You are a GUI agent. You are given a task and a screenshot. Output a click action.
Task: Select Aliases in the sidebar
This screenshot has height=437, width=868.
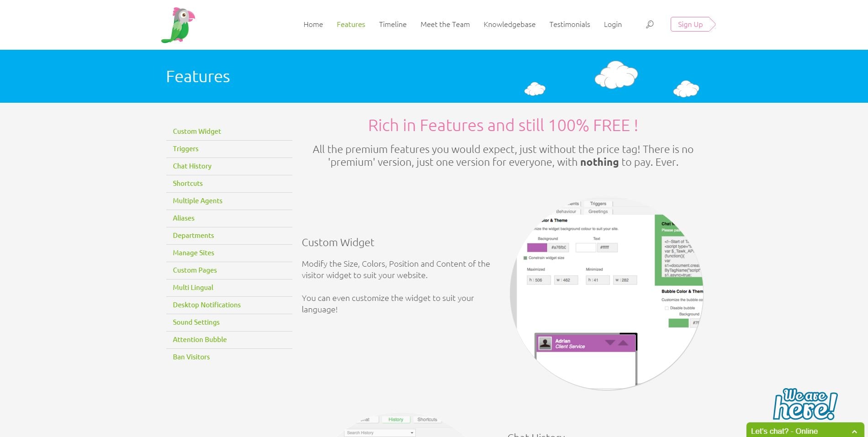point(184,218)
